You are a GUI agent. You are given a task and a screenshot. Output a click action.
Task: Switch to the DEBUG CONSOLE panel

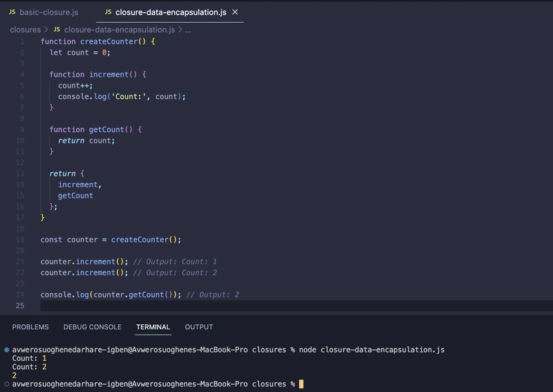pyautogui.click(x=92, y=327)
